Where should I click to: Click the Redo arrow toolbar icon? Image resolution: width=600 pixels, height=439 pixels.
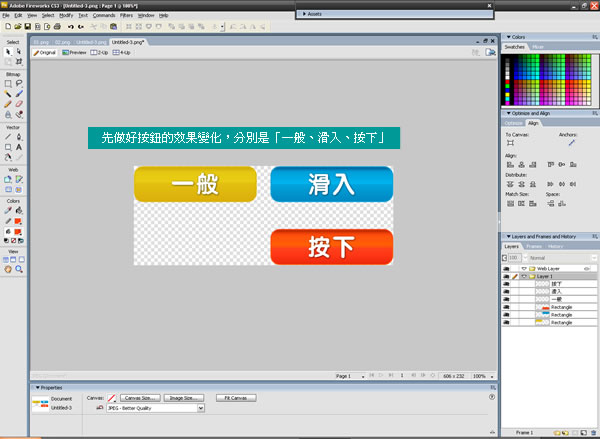tap(81, 27)
